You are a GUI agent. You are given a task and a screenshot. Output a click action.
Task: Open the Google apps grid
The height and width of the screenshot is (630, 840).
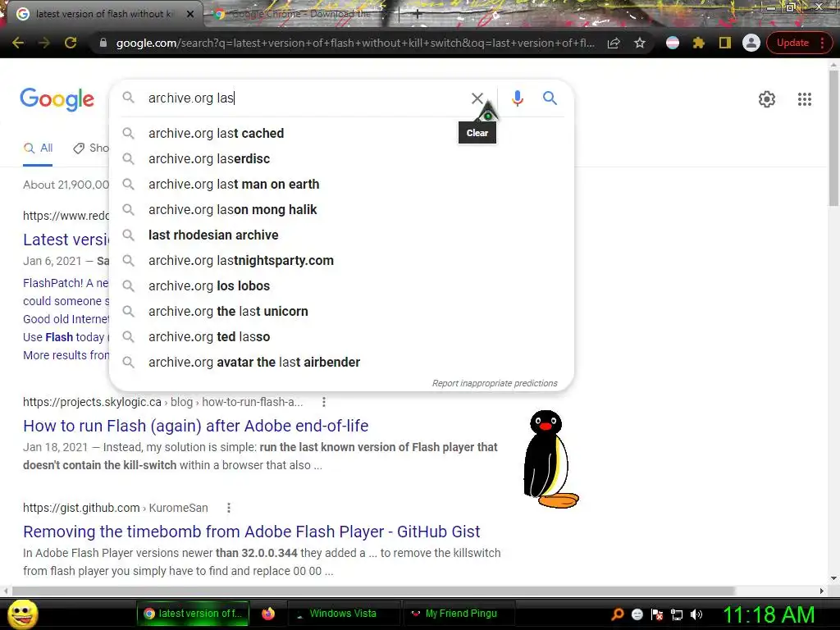(804, 99)
